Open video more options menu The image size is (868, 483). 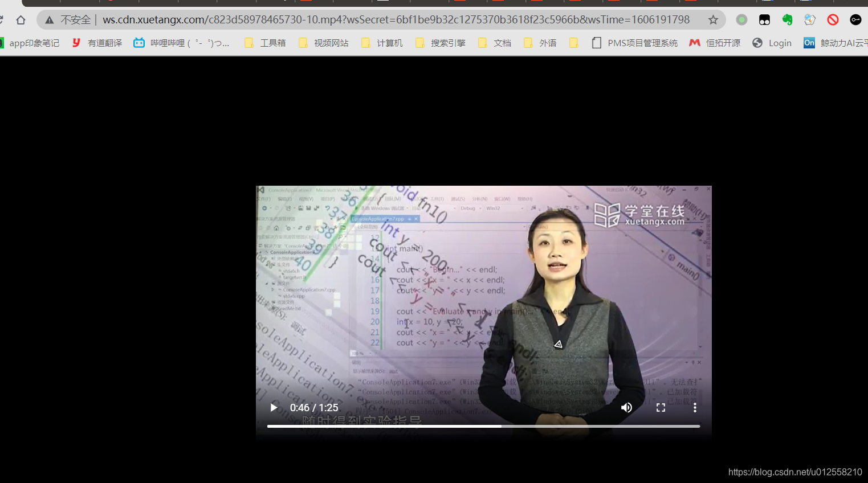(695, 407)
